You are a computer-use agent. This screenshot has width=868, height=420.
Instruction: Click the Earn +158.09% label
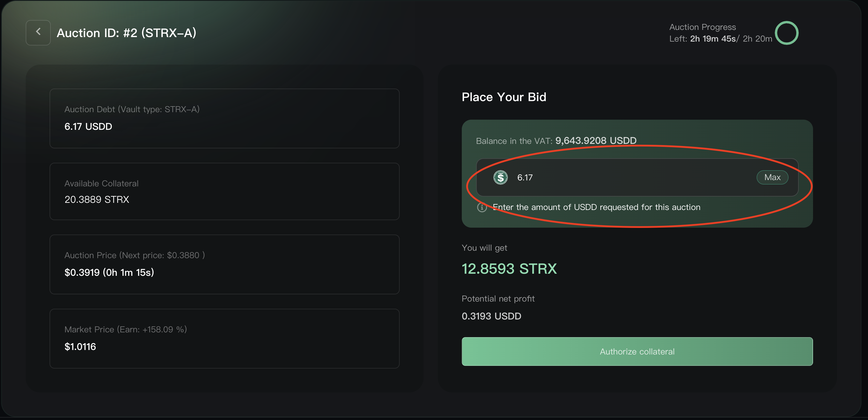152,330
